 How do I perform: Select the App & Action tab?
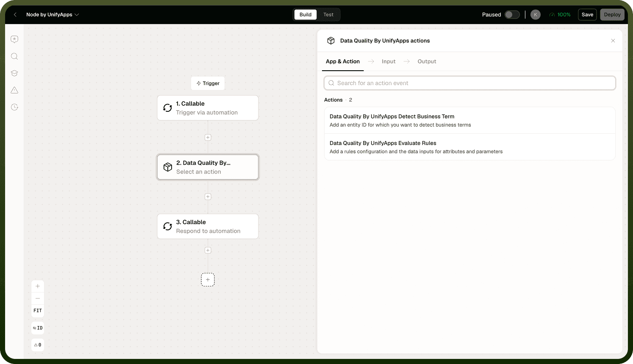click(343, 62)
